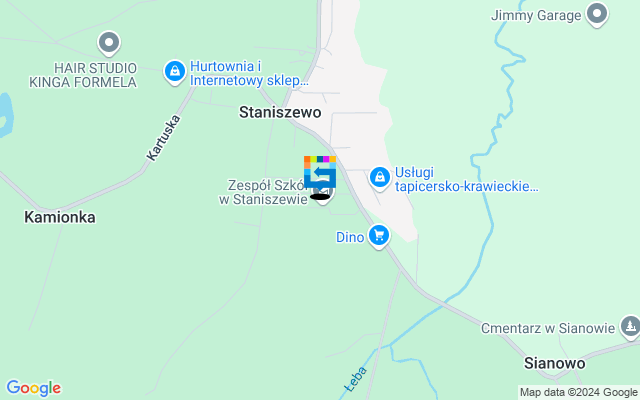Select the Kamionka village label
The image size is (640, 400).
(x=60, y=217)
